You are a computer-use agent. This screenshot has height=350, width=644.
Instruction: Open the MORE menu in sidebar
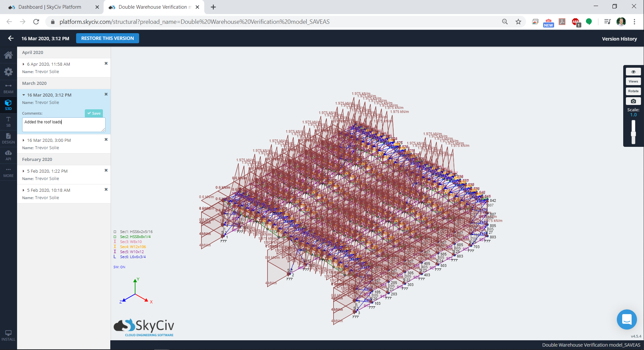pos(8,172)
